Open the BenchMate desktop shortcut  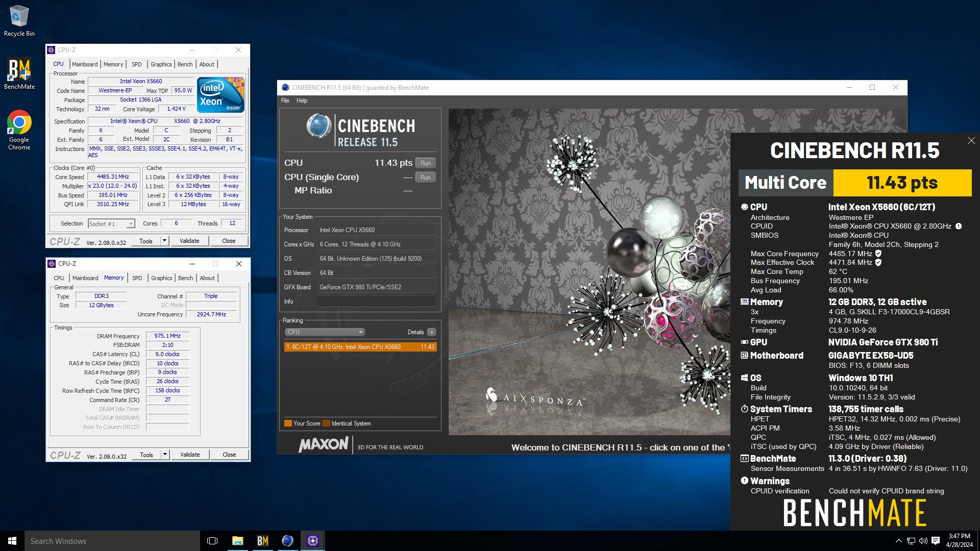[x=19, y=74]
